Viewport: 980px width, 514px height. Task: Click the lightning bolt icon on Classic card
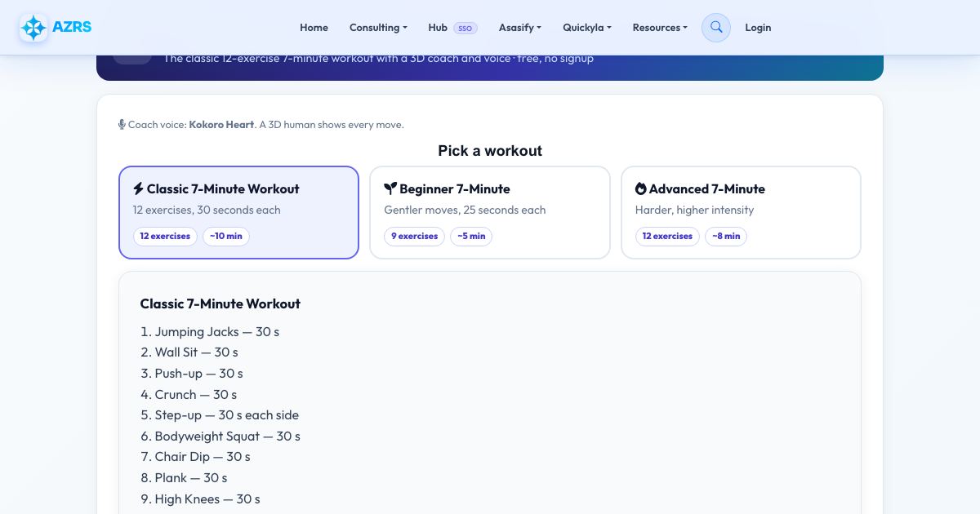[x=138, y=188]
